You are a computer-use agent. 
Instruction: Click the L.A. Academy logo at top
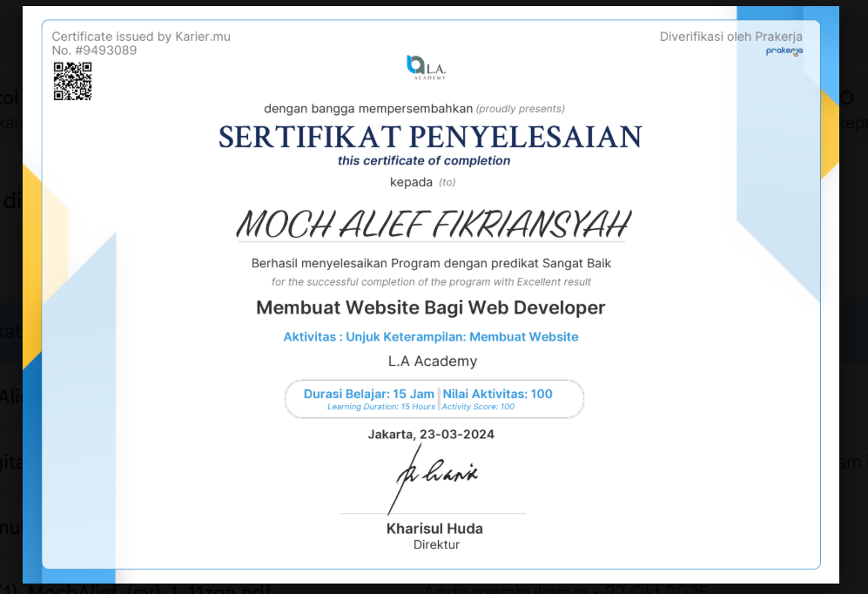427,68
